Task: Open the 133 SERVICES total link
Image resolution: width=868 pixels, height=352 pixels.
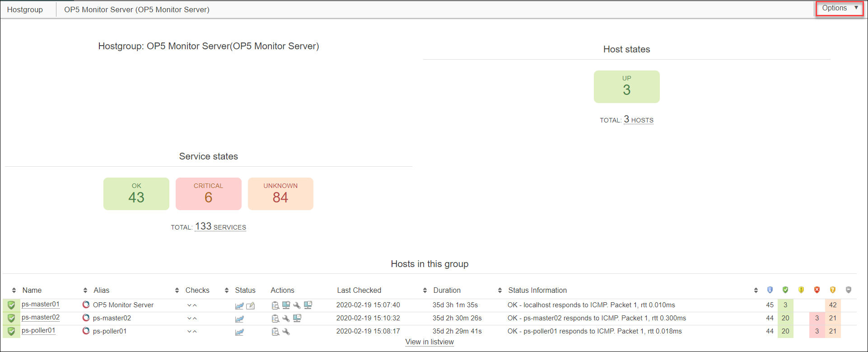Action: pyautogui.click(x=220, y=226)
